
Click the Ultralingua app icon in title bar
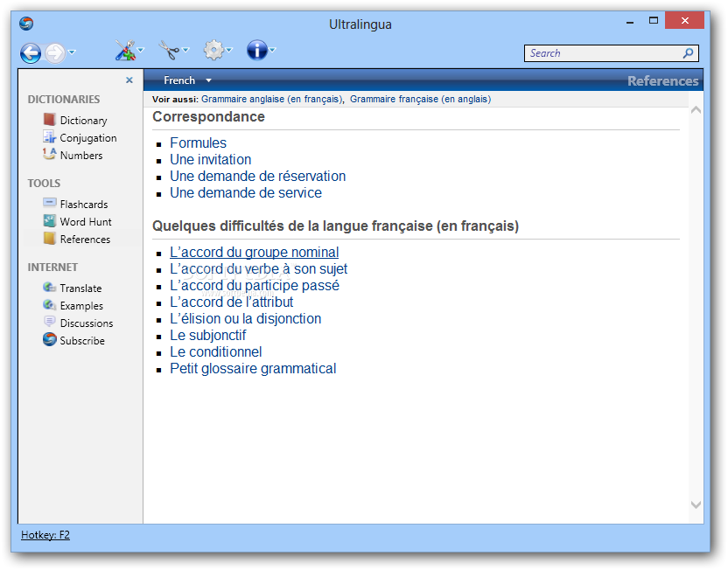pos(26,23)
